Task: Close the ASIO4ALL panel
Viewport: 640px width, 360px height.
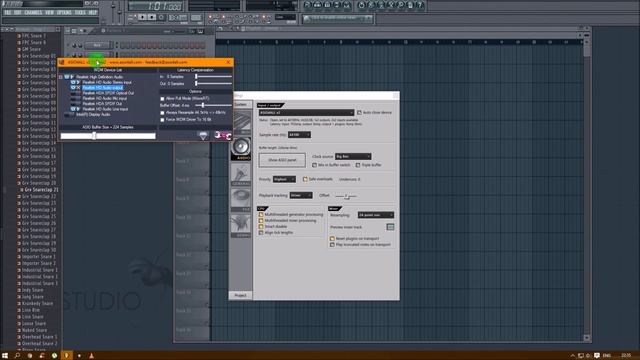Action: pos(228,62)
